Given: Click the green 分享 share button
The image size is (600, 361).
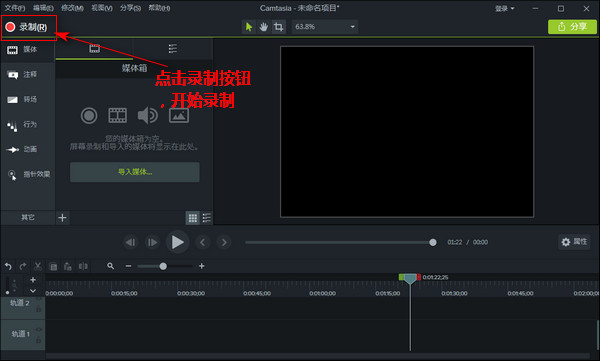Looking at the screenshot, I should 572,27.
